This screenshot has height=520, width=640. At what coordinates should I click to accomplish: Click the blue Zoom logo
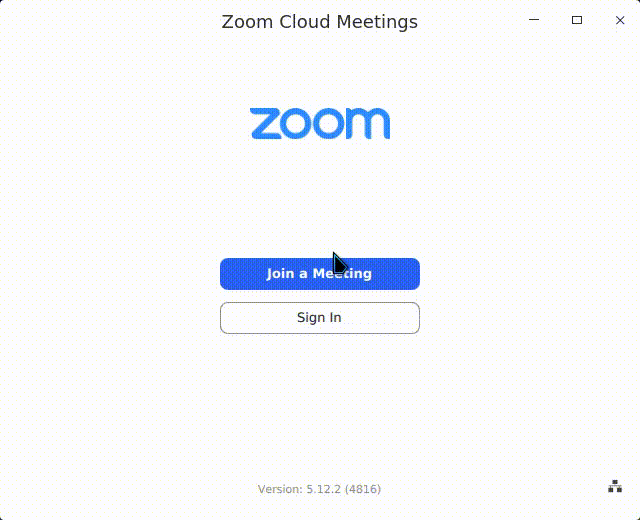point(320,124)
